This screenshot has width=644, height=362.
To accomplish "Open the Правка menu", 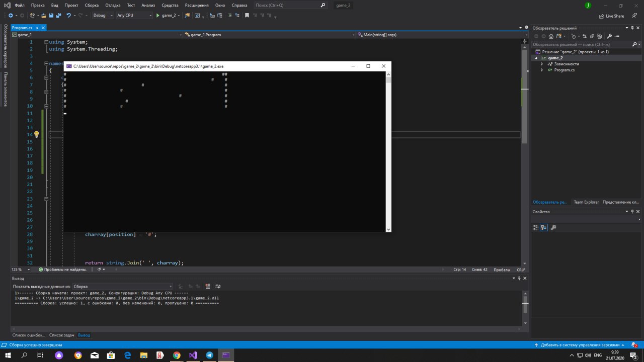I will pyautogui.click(x=38, y=5).
